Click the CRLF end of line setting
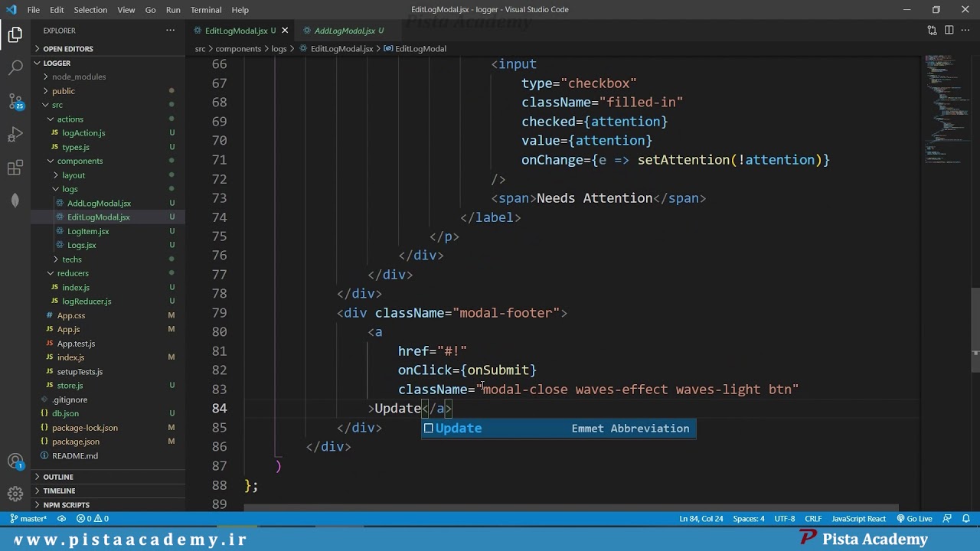980x551 pixels. pos(813,519)
